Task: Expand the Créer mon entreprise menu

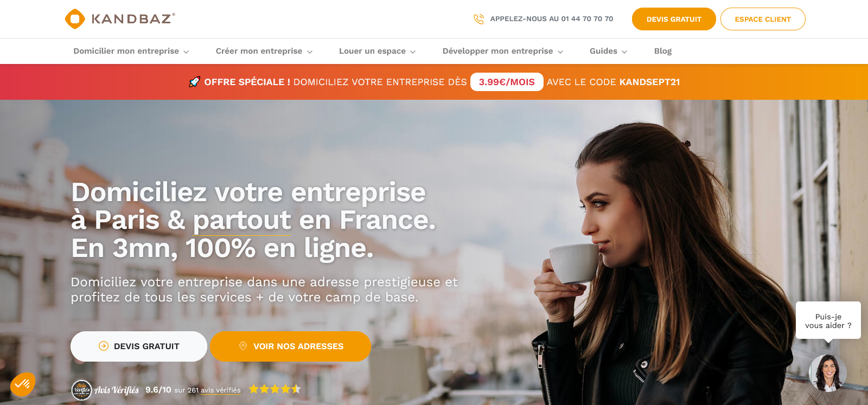Action: coord(264,51)
